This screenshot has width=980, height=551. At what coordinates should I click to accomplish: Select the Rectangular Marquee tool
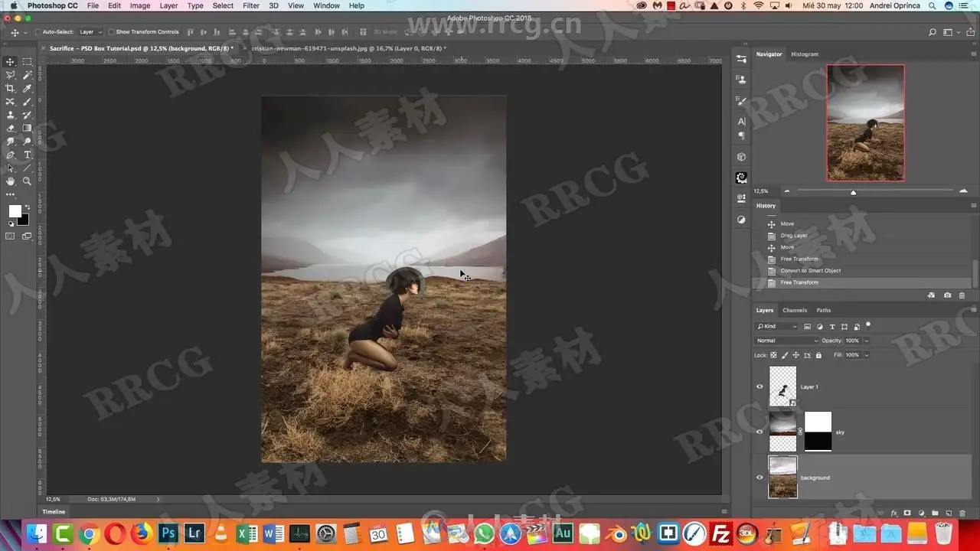pos(28,61)
